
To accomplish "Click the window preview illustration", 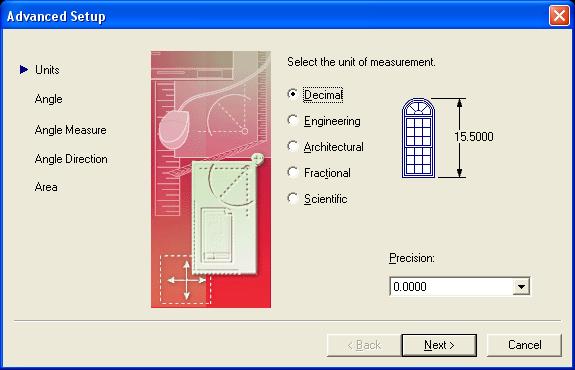I will point(418,138).
